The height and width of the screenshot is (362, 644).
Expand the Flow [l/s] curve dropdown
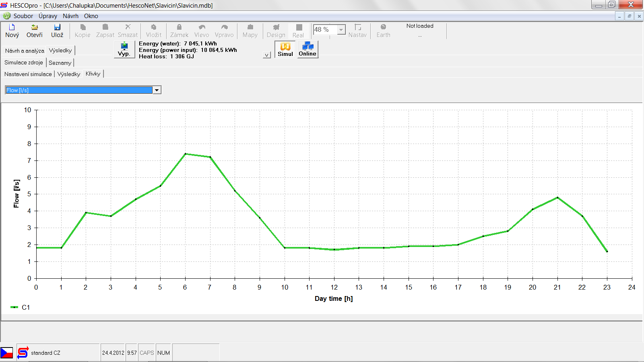(157, 90)
